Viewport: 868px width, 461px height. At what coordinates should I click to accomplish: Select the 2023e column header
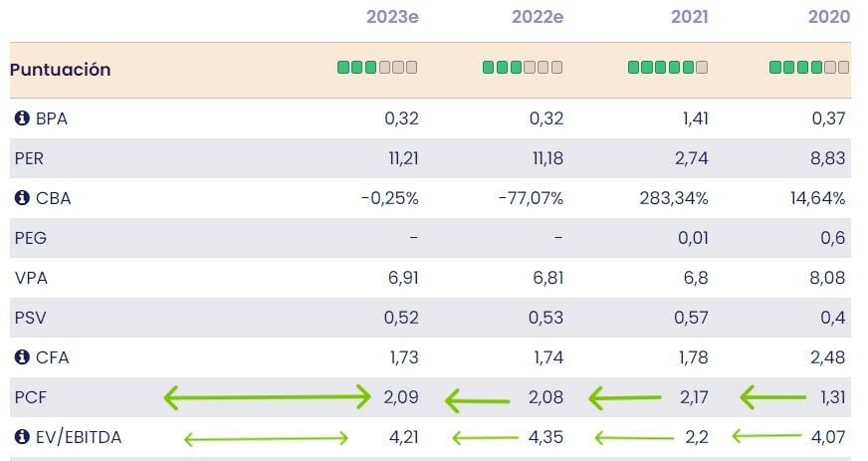392,17
